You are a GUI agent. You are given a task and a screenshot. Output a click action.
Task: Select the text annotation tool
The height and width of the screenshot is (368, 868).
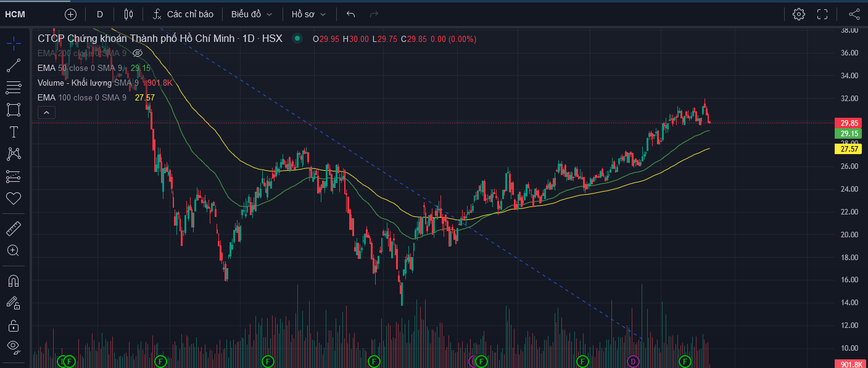[14, 132]
